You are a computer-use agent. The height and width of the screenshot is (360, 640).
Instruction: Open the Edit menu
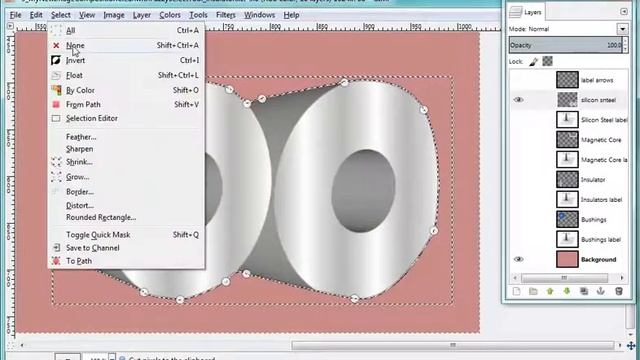(x=36, y=15)
